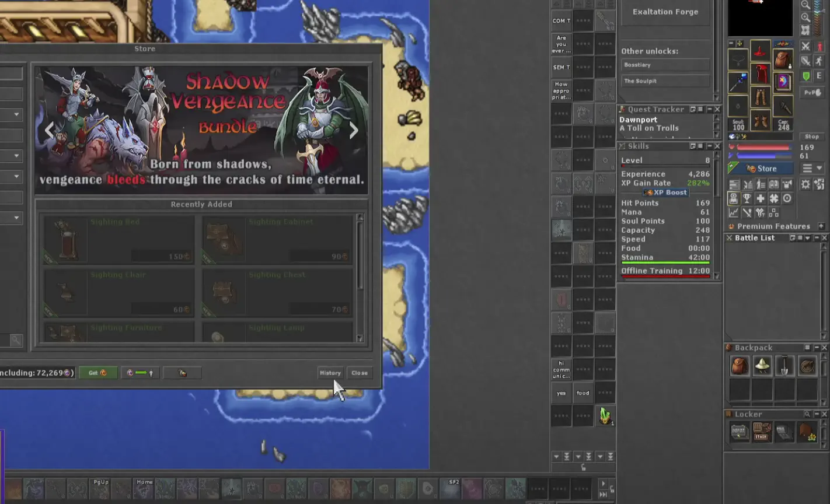Image resolution: width=830 pixels, height=504 pixels.
Task: Click the Sighting Bed item thumbnail in the Store
Action: point(65,239)
